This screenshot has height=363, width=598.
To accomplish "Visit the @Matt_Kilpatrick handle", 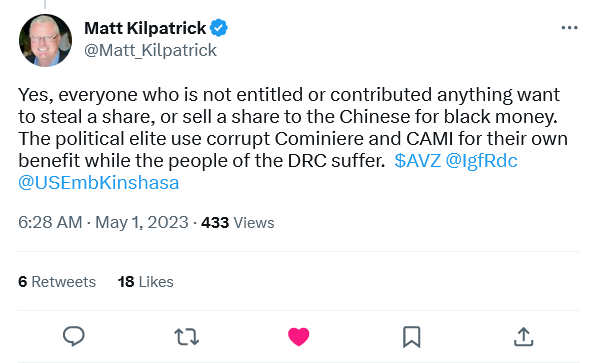I will pyautogui.click(x=150, y=50).
